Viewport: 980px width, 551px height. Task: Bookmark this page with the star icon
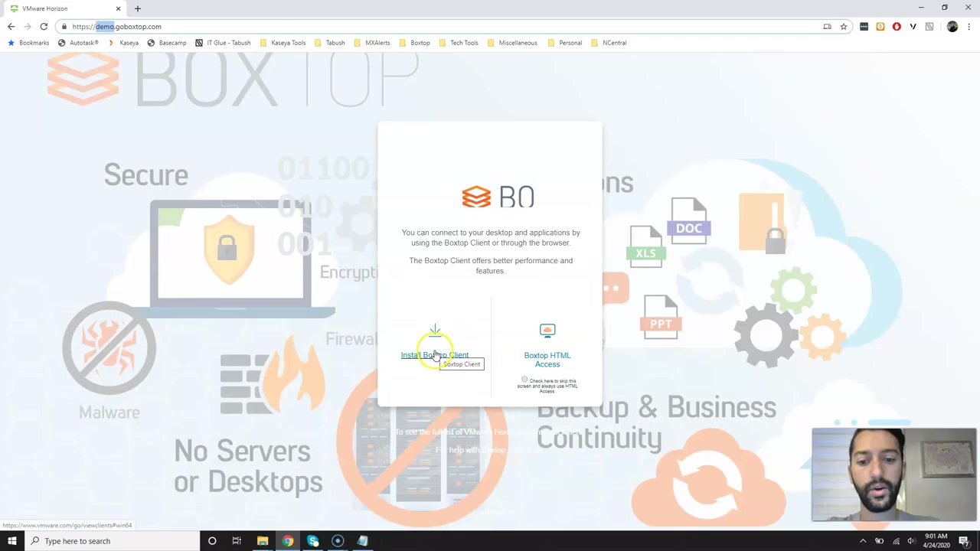(844, 27)
